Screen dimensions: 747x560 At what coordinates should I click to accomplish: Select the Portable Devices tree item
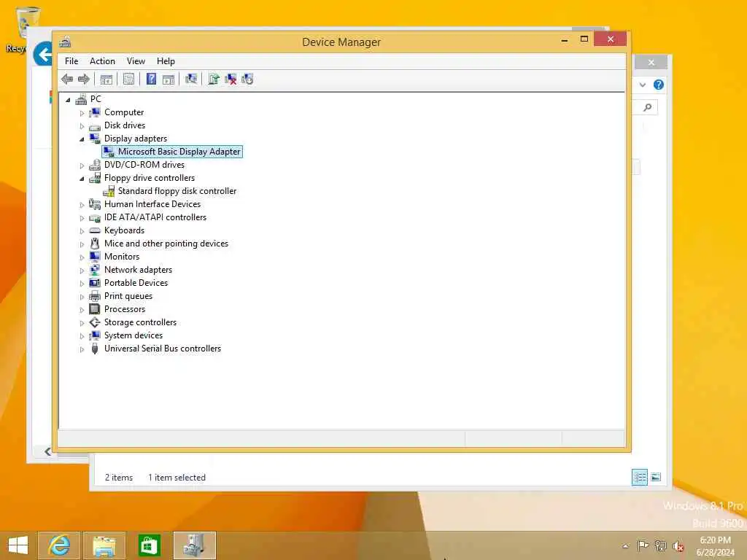136,283
